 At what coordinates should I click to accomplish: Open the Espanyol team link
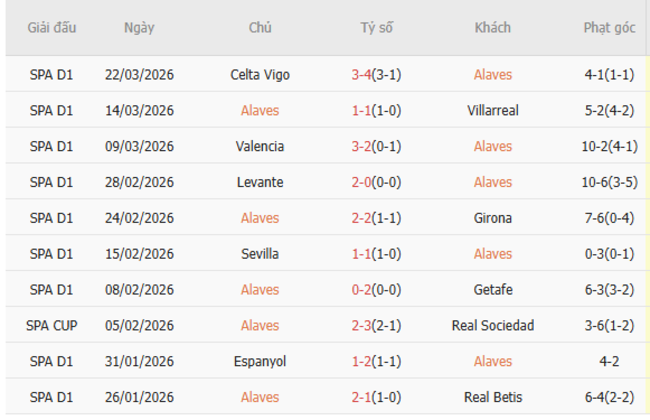pos(259,361)
